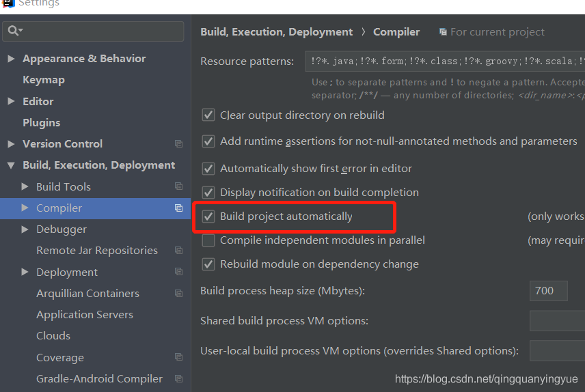585x392 pixels.
Task: Toggle Display notification on build completion
Action: [208, 193]
